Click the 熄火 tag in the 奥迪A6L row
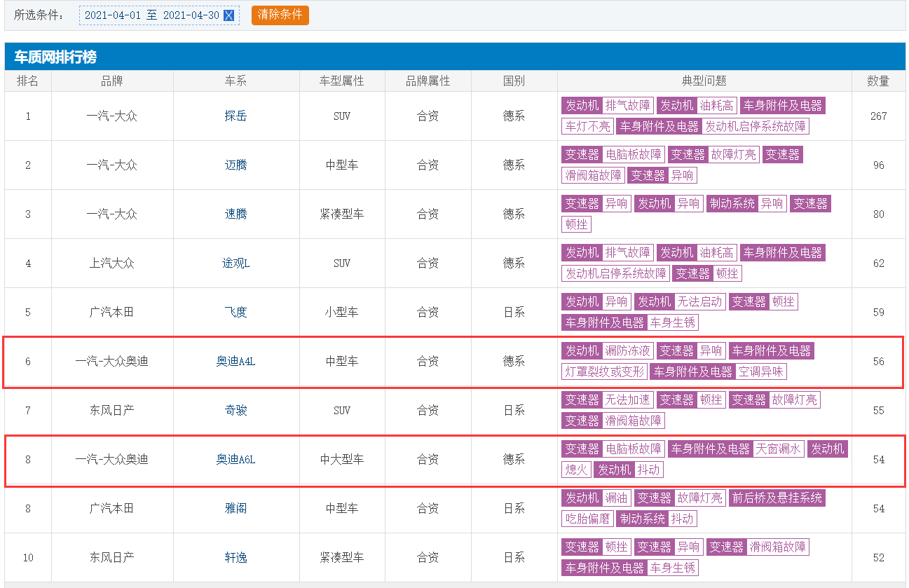Viewport: 909px width, 588px height. click(x=576, y=470)
